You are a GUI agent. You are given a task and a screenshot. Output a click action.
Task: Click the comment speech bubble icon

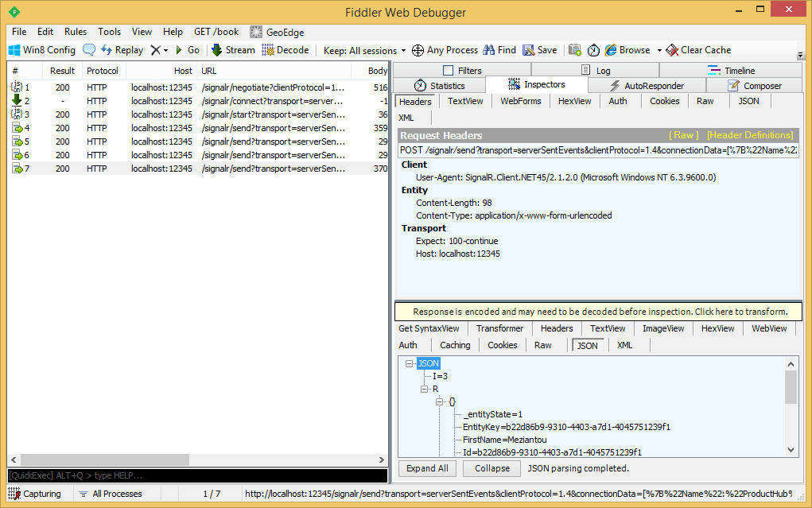pyautogui.click(x=89, y=50)
